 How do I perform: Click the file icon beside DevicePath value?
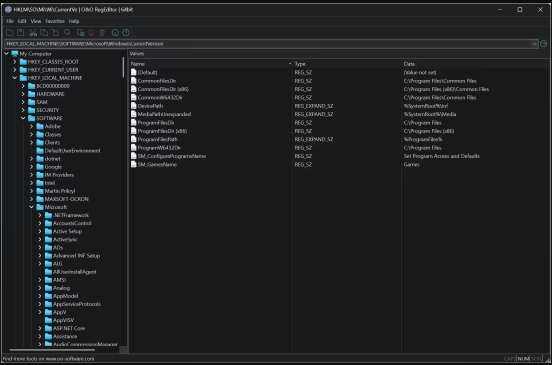tap(133, 106)
